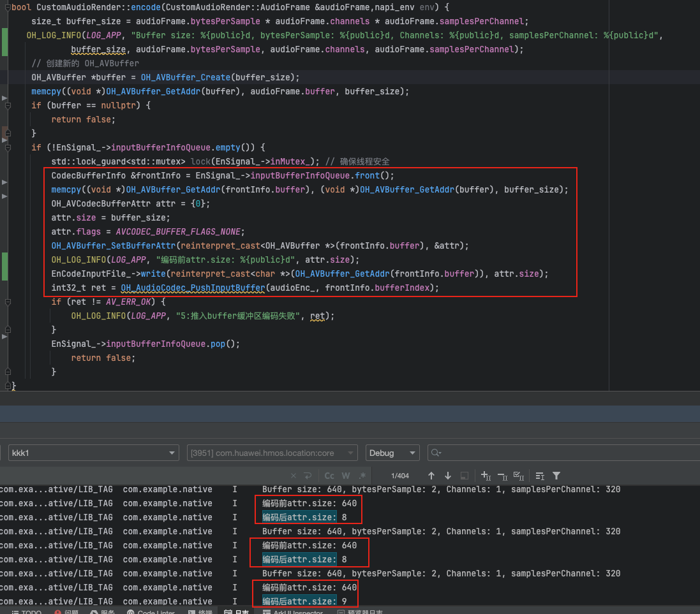Switch to 日志 (Log) tab
The width and height of the screenshot is (700, 614).
coord(236,611)
